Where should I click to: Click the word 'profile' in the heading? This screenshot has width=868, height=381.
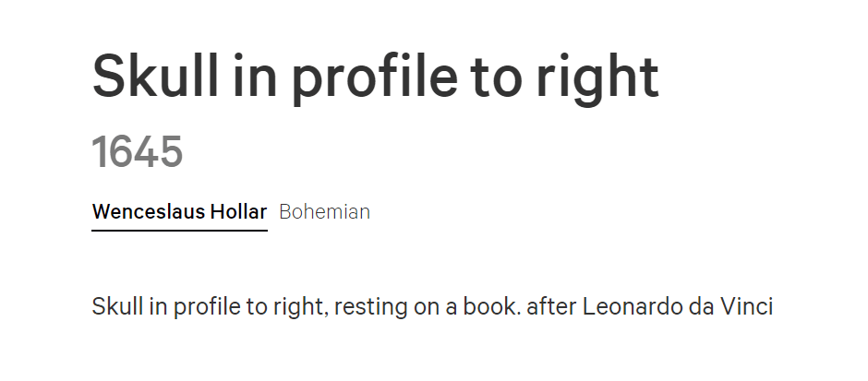click(x=375, y=78)
